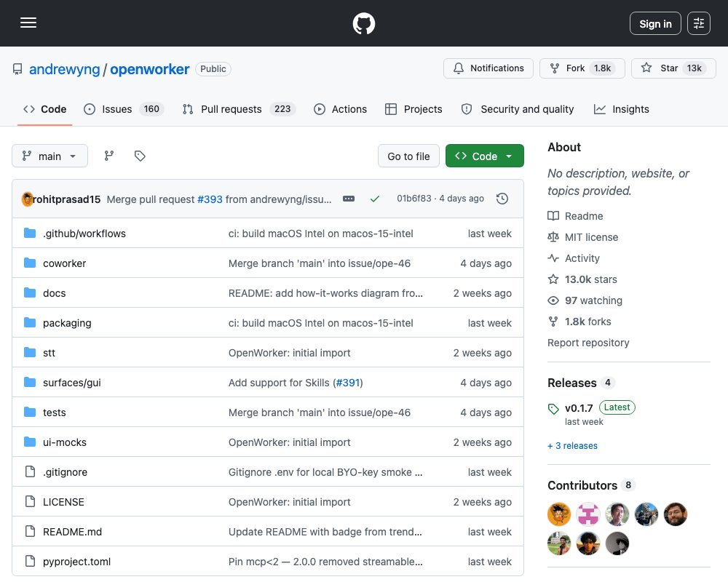Image resolution: width=728 pixels, height=582 pixels.
Task: Open the .gitignore file
Action: click(x=65, y=472)
